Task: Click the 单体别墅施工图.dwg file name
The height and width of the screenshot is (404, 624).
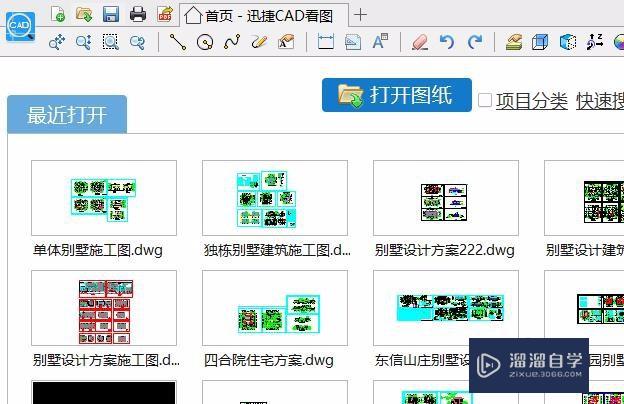Action: (x=98, y=250)
